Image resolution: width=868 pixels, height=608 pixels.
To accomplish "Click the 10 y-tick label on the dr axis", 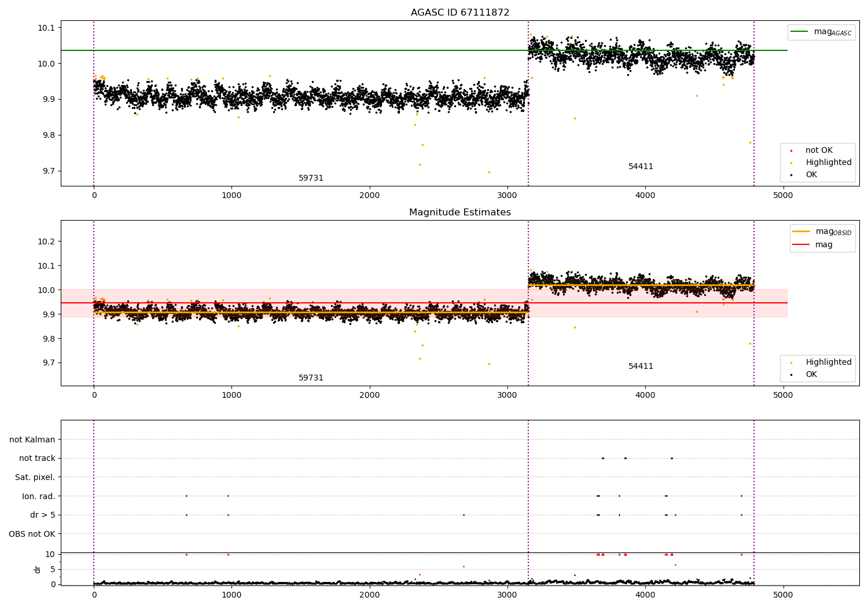I will [50, 554].
